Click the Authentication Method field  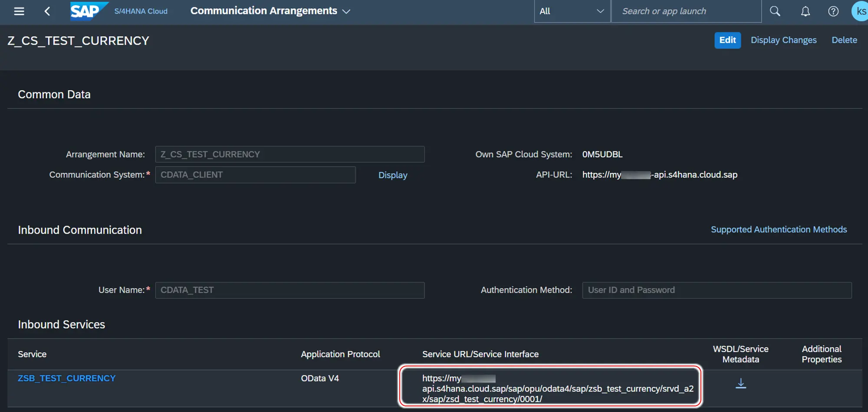click(717, 290)
